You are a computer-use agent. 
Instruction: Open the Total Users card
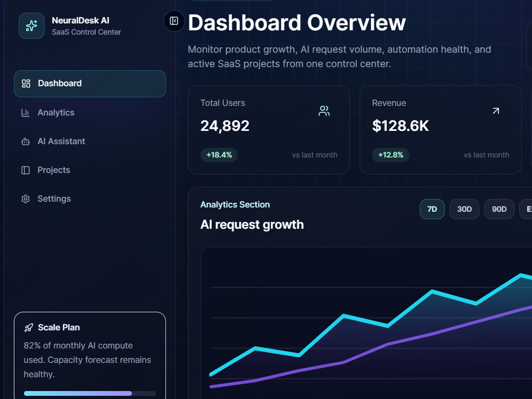pos(269,130)
